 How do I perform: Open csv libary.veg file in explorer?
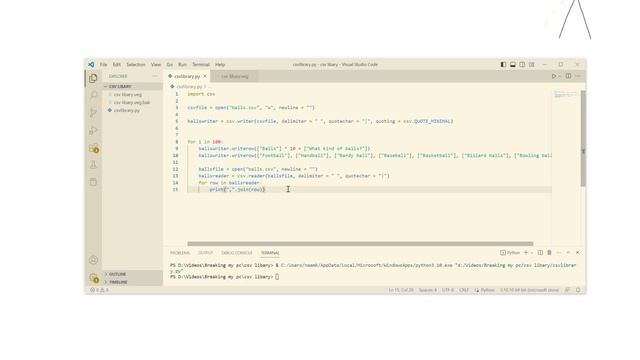(x=132, y=95)
